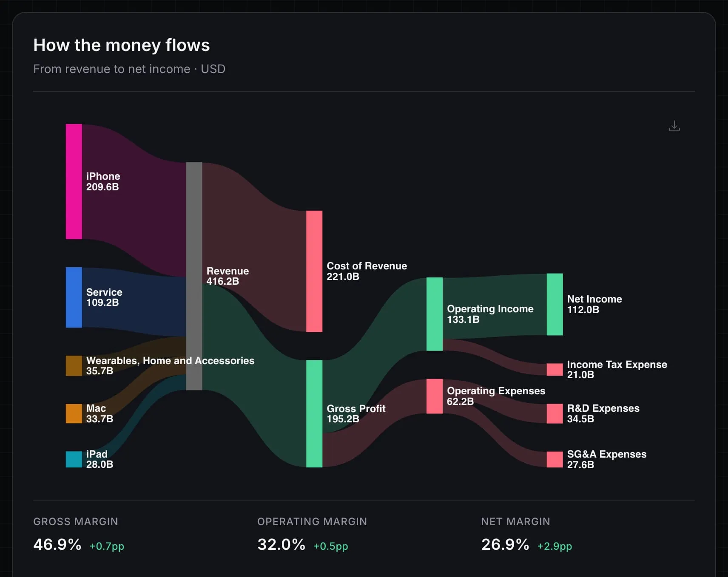The image size is (728, 577).
Task: Click the brown Wearables node block
Action: pyautogui.click(x=74, y=366)
